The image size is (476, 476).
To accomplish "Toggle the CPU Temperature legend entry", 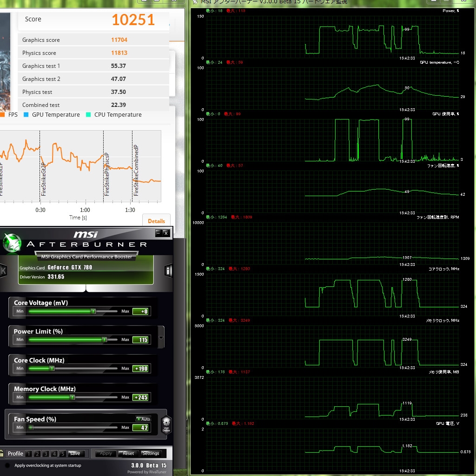I will point(114,114).
